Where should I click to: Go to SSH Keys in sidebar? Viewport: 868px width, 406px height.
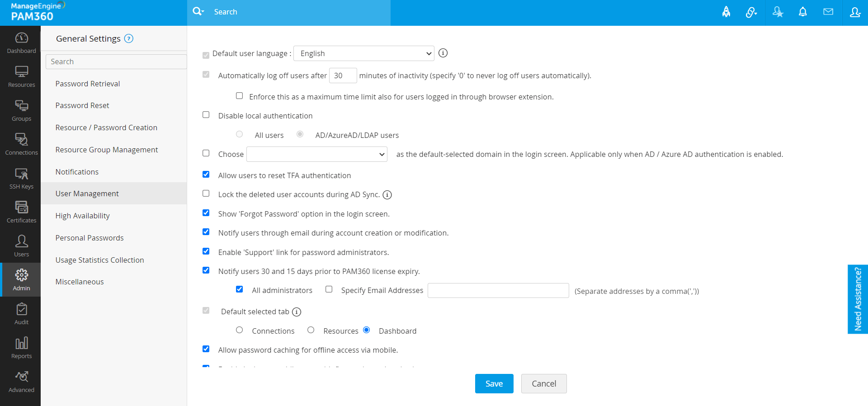21,179
